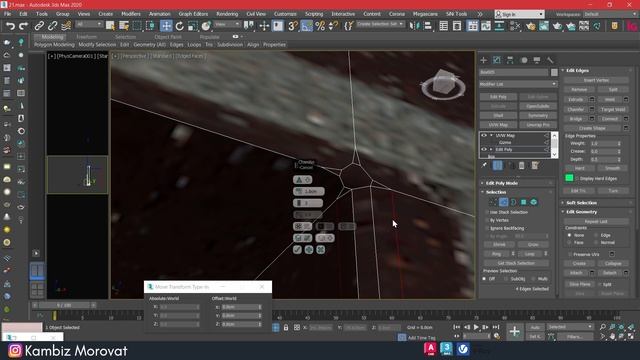This screenshot has width=640, height=360.
Task: Open the Rendering menu
Action: pos(227,14)
